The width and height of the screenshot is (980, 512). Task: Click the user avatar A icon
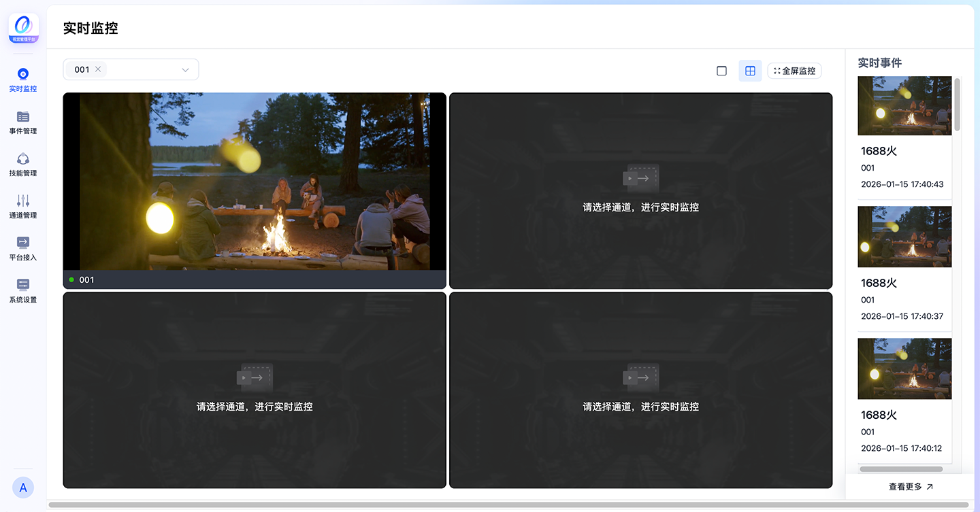tap(23, 488)
